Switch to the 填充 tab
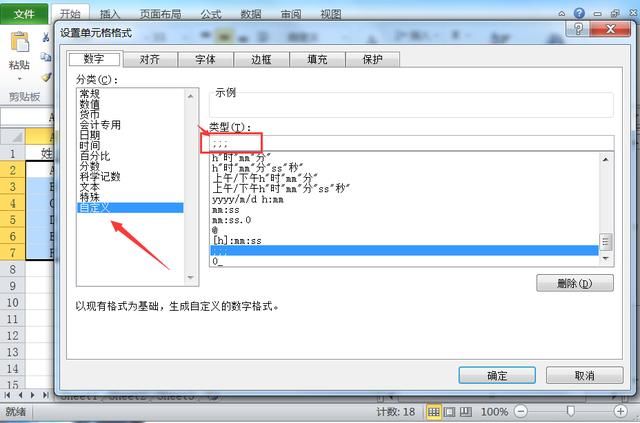This screenshot has width=640, height=423. coord(317,59)
